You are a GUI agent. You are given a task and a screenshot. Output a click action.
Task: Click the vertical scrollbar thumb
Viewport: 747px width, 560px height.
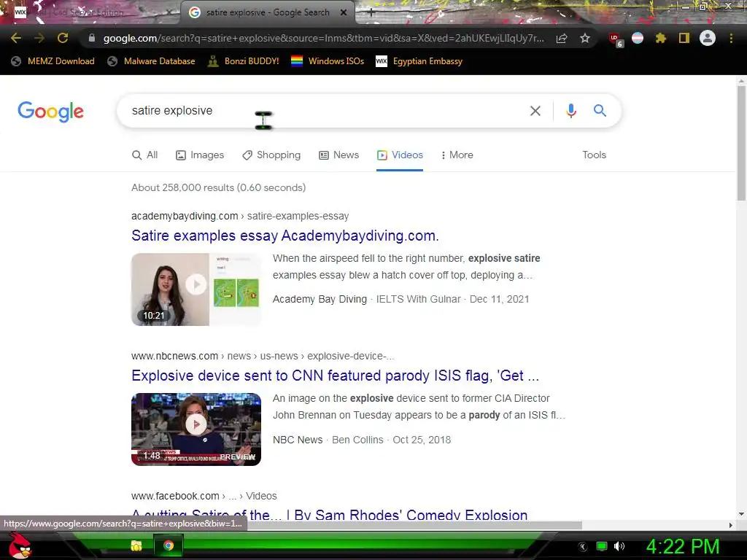pyautogui.click(x=741, y=142)
